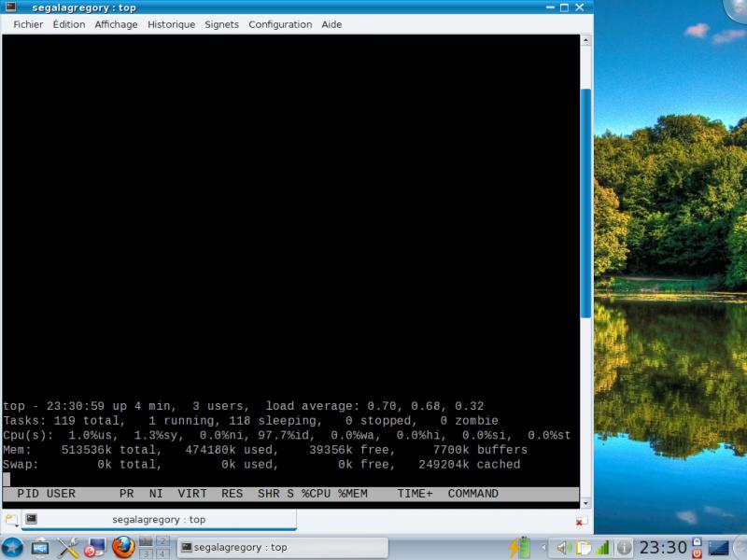
Task: Launch Firefox from the panel
Action: click(123, 547)
